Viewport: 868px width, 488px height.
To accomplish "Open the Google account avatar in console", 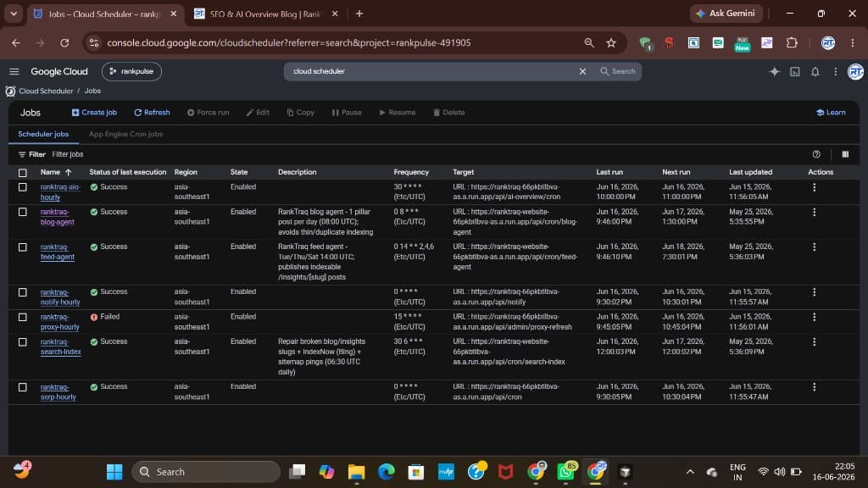I will pos(855,71).
